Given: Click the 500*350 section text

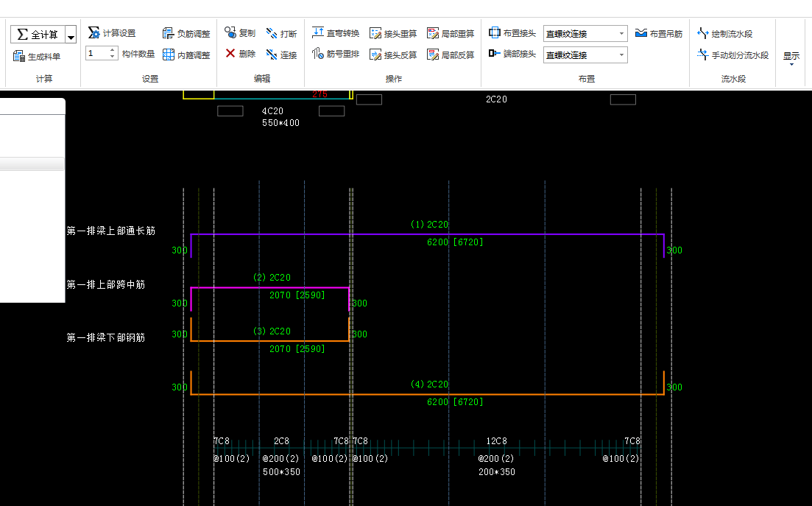Looking at the screenshot, I should [x=281, y=472].
